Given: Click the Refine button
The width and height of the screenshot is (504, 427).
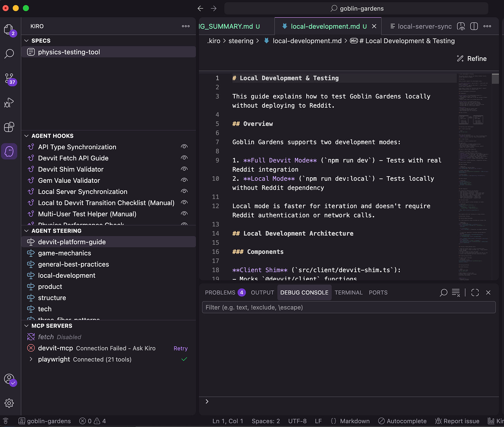Looking at the screenshot, I should 471,59.
